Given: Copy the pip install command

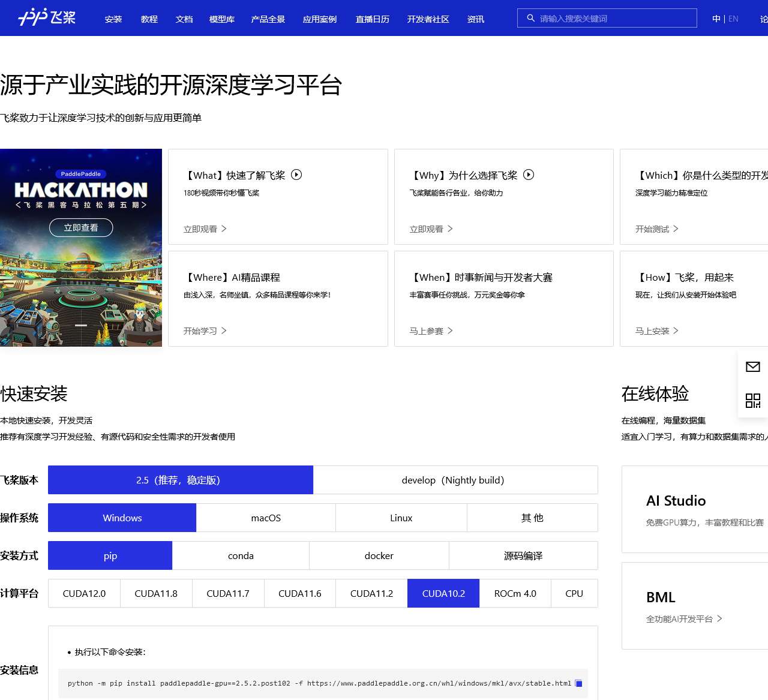Looking at the screenshot, I should point(578,683).
